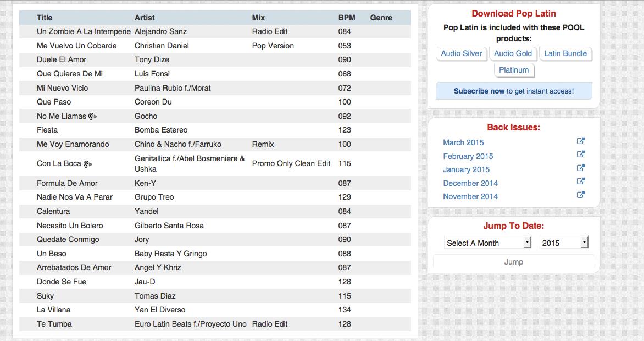This screenshot has height=341, width=644.
Task: Choose the Latin Bundle product
Action: pyautogui.click(x=565, y=53)
